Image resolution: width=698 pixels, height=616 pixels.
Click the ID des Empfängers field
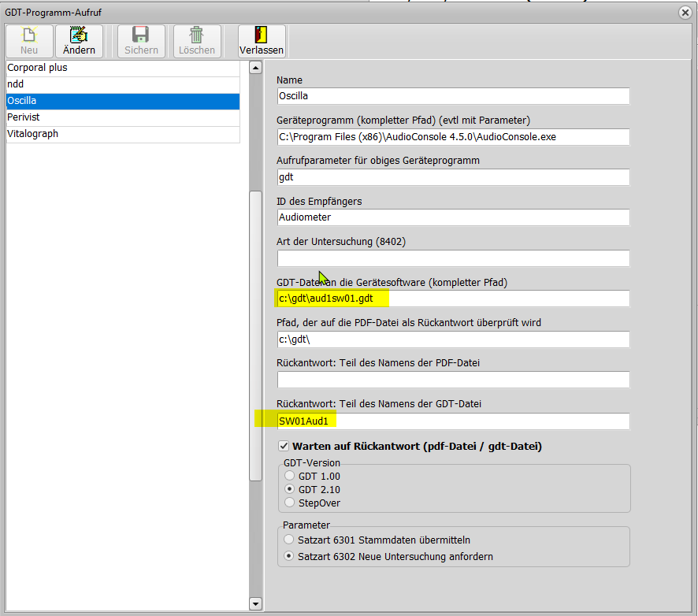(453, 217)
